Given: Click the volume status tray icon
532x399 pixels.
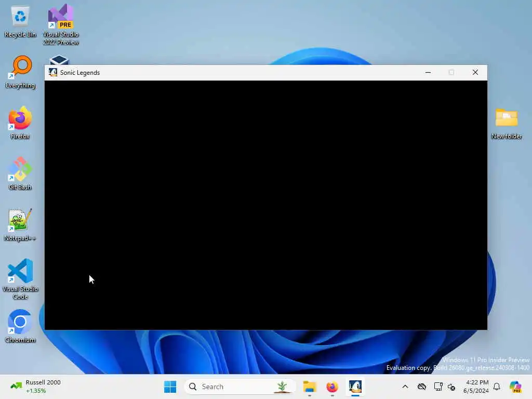Looking at the screenshot, I should 451,387.
